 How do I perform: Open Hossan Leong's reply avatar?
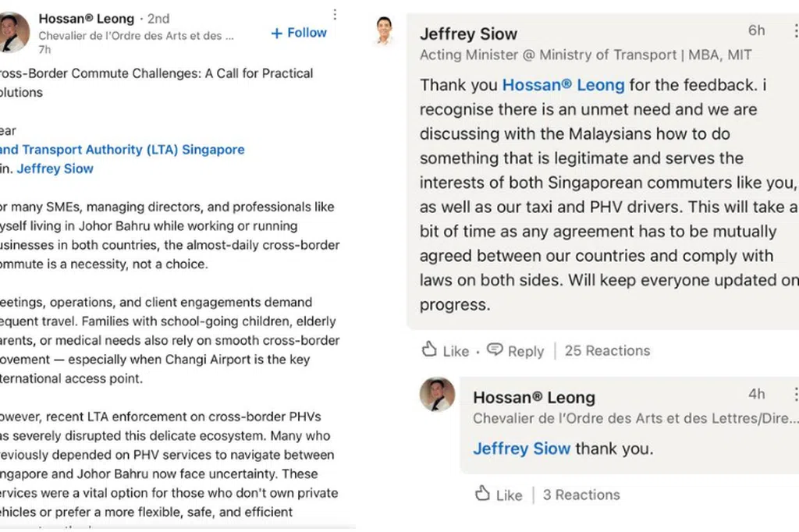437,395
